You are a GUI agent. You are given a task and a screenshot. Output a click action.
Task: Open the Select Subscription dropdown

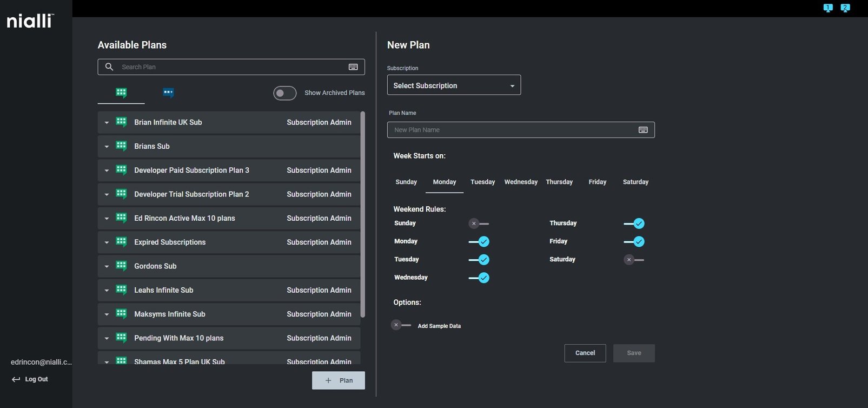pos(454,85)
